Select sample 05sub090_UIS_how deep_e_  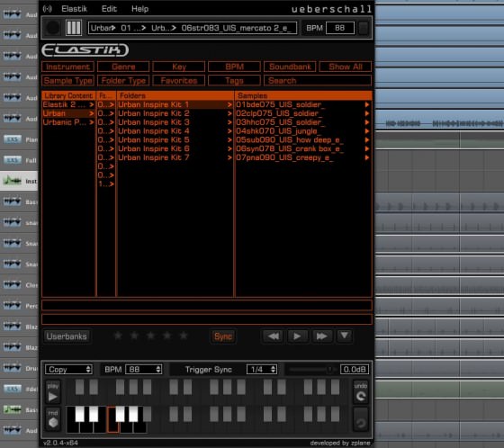pos(303,139)
